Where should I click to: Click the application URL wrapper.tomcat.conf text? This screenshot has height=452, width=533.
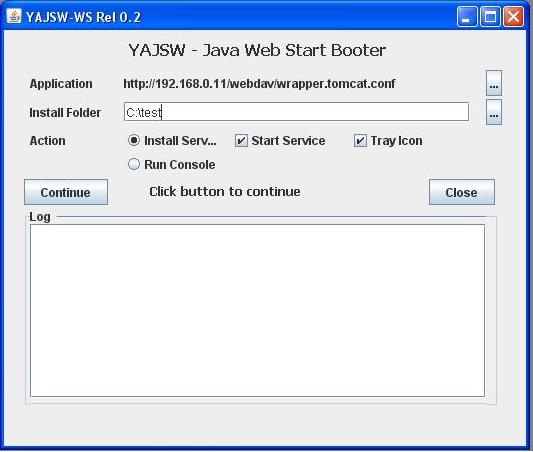(259, 84)
